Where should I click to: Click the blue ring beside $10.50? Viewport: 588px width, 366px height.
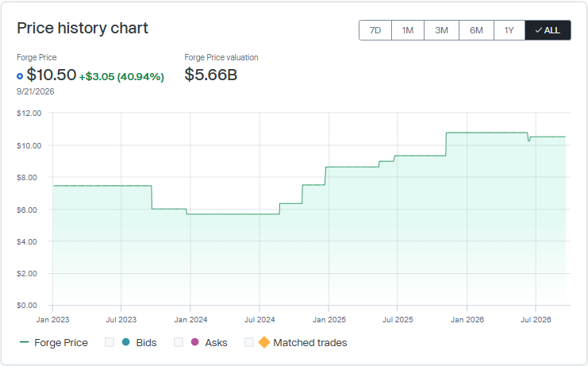tap(20, 76)
